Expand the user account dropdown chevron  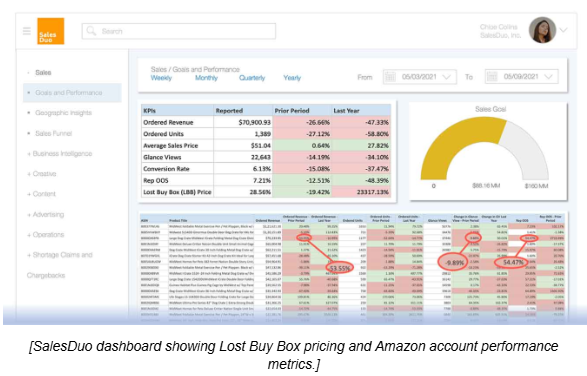pos(563,30)
